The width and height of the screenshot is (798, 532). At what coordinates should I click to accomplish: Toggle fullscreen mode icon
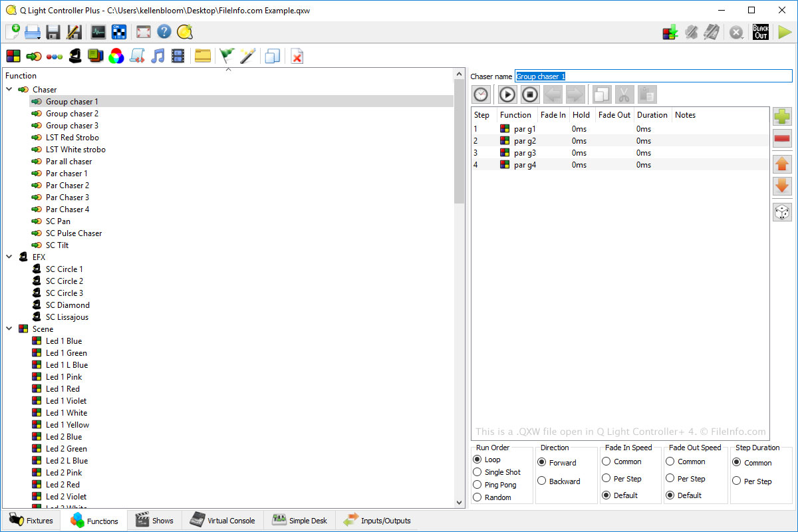click(143, 32)
